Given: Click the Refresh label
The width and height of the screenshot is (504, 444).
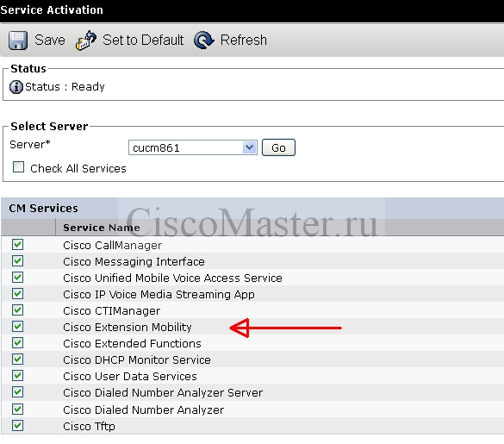Looking at the screenshot, I should click(243, 41).
